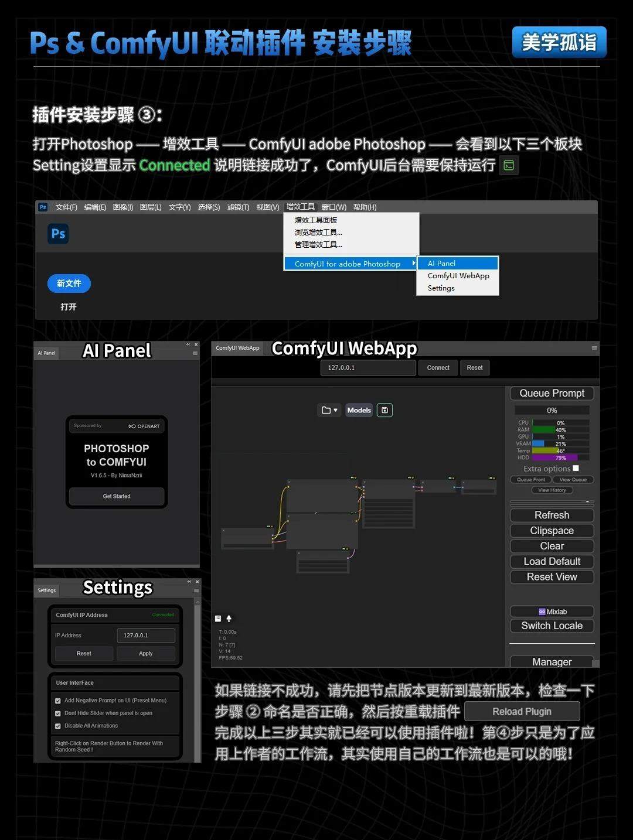Expand ComfyUI for adobe Photoshop submenu
The height and width of the screenshot is (840, 633).
click(351, 264)
